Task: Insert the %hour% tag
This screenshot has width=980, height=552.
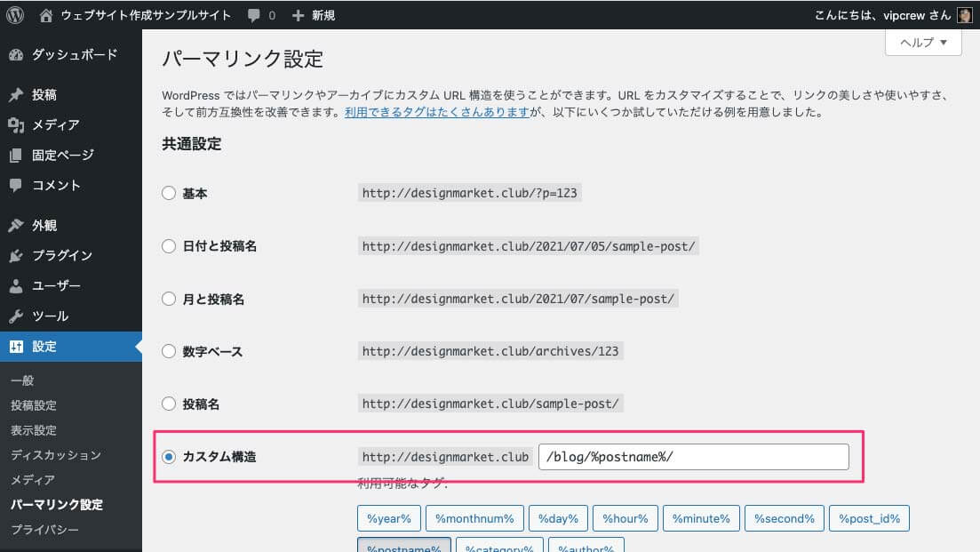Action: coord(625,518)
